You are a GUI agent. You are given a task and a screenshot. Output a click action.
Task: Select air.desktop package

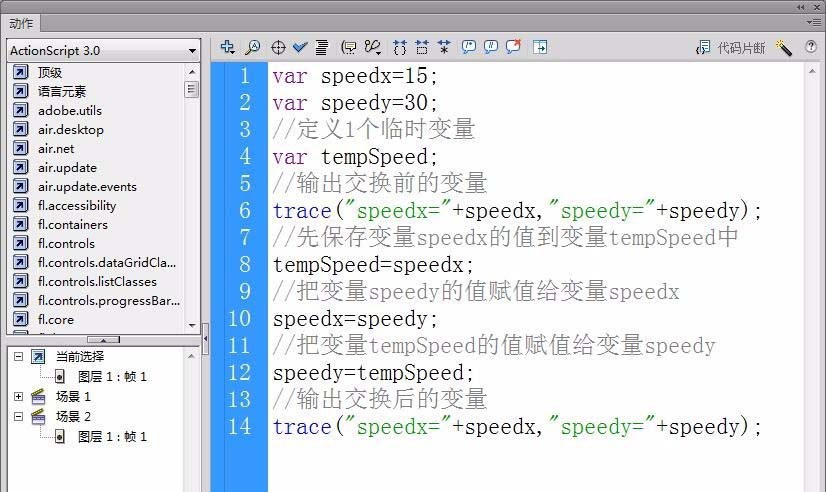pos(71,130)
